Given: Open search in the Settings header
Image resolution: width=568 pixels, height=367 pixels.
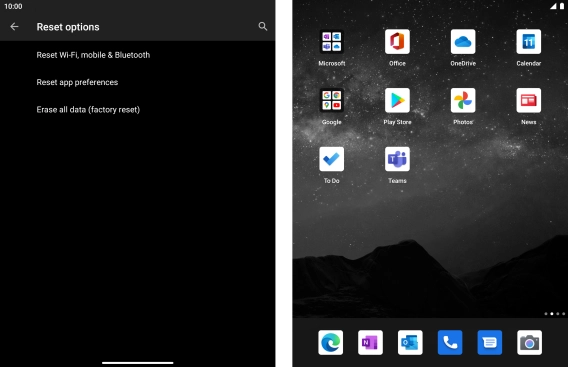Looking at the screenshot, I should tap(263, 26).
